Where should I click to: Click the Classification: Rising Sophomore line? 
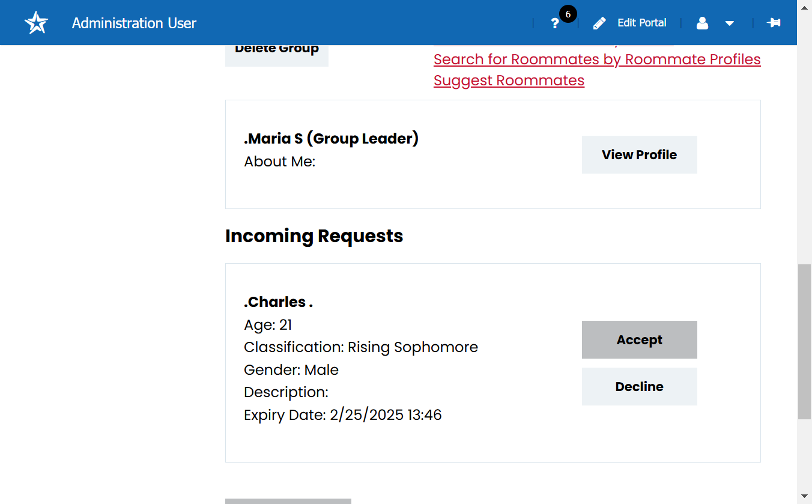(361, 347)
